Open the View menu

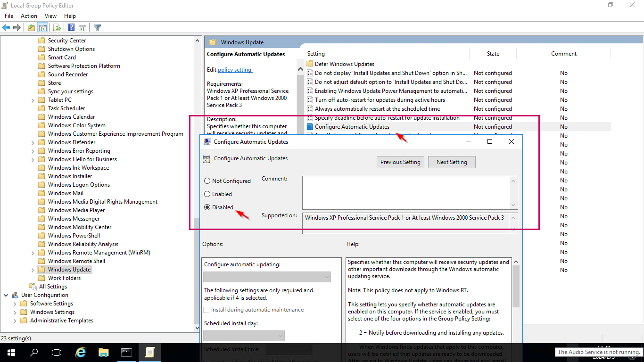(50, 16)
